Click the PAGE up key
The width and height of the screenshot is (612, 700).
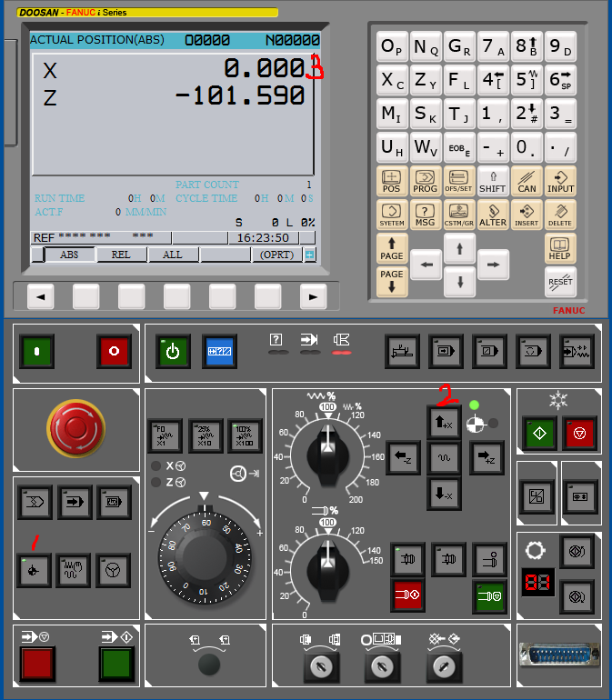(392, 249)
